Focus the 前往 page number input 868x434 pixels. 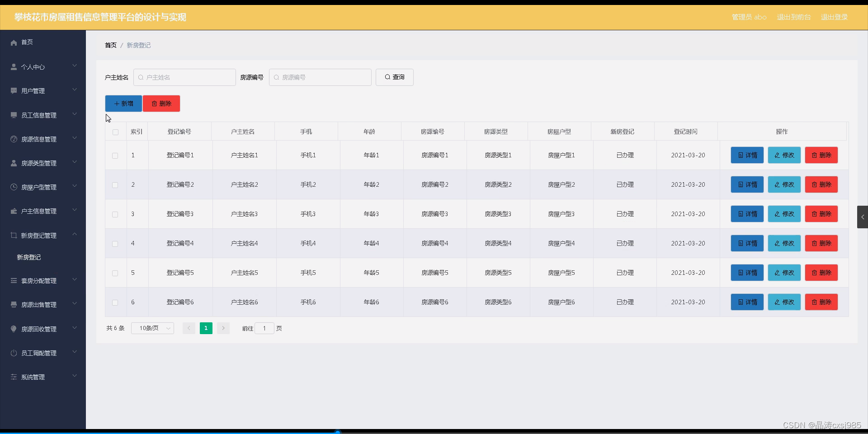tap(264, 328)
